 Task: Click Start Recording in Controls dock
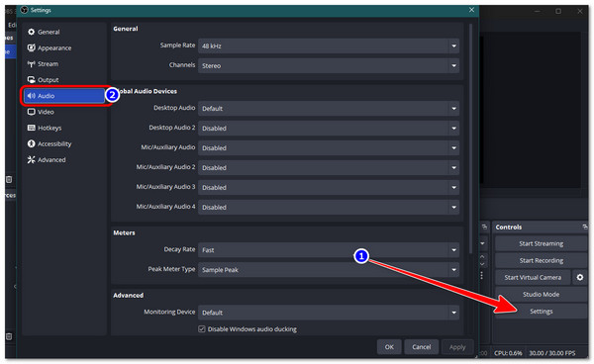point(541,261)
